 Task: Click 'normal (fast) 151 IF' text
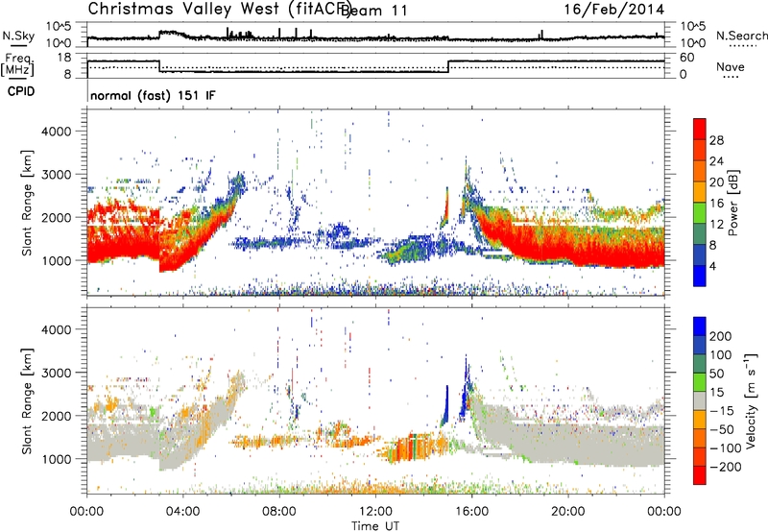[153, 95]
